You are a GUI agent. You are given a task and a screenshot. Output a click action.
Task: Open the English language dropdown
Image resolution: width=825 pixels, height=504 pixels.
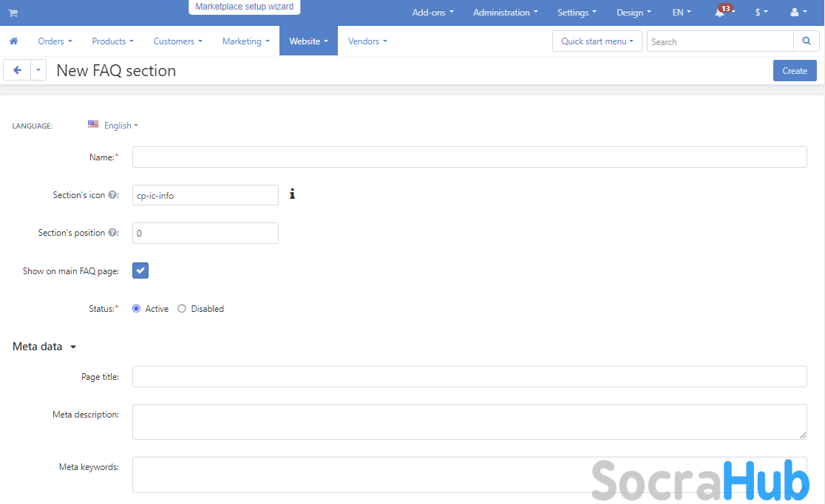click(x=118, y=126)
